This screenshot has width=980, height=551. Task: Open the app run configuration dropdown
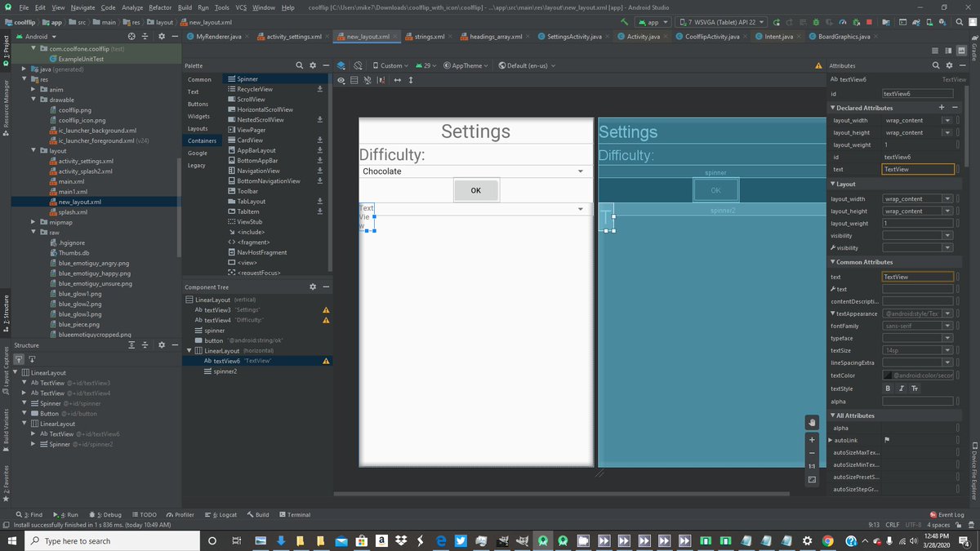pyautogui.click(x=653, y=22)
